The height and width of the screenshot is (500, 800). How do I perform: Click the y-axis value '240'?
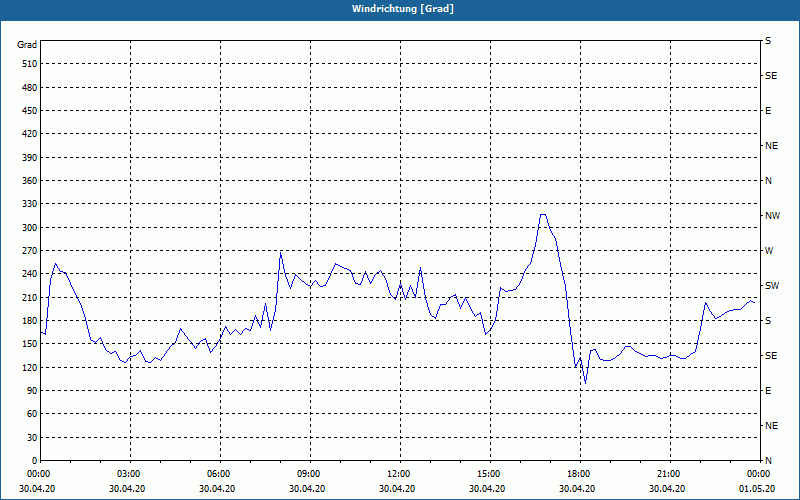(30, 274)
